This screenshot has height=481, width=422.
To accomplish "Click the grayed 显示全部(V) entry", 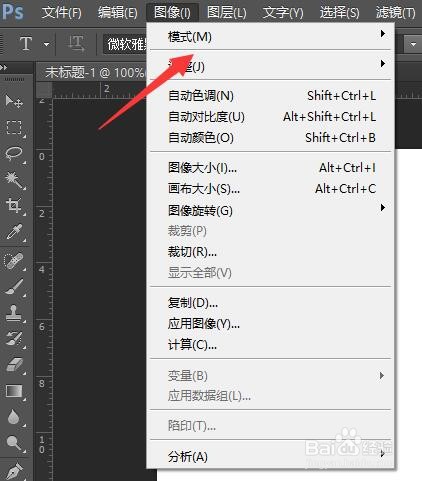I will click(270, 273).
